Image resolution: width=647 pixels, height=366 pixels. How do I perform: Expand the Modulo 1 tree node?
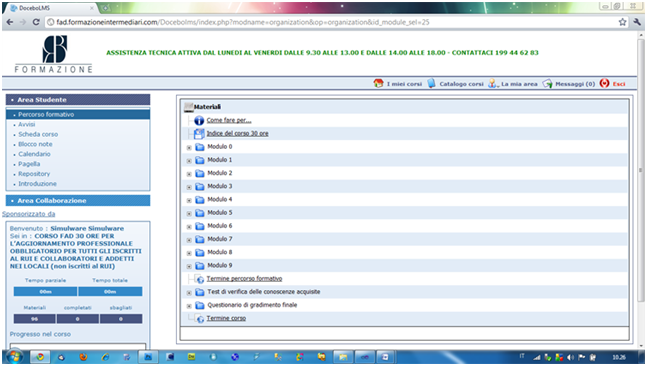point(189,161)
